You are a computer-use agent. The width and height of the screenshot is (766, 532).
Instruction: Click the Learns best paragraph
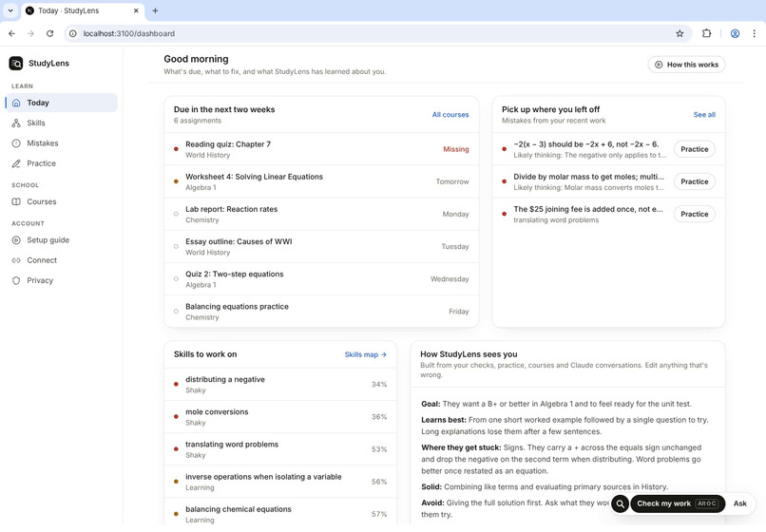[565, 426]
